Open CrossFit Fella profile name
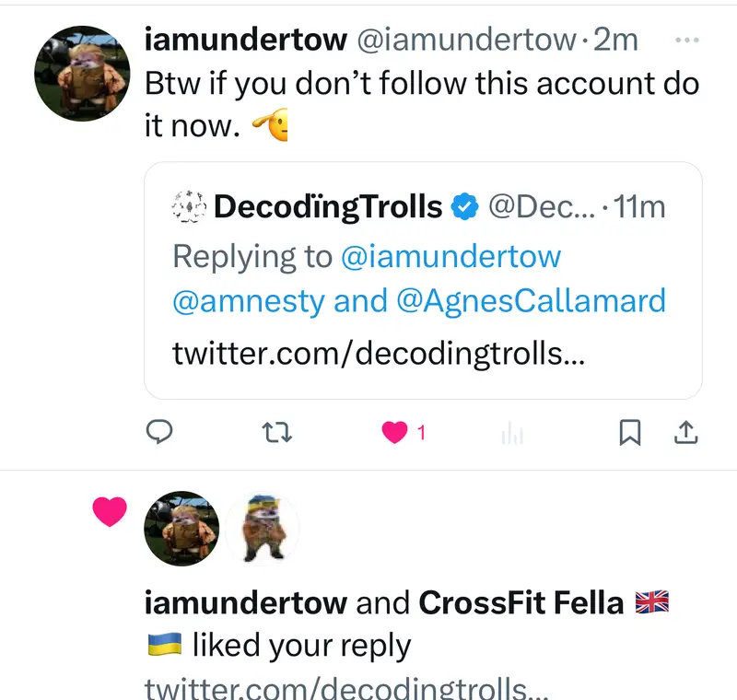This screenshot has height=700, width=737. coord(521,602)
